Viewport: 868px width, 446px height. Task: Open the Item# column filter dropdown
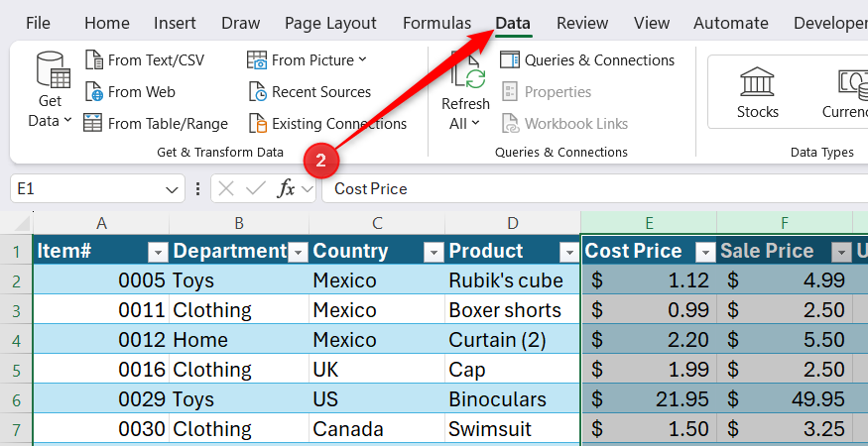pyautogui.click(x=158, y=253)
